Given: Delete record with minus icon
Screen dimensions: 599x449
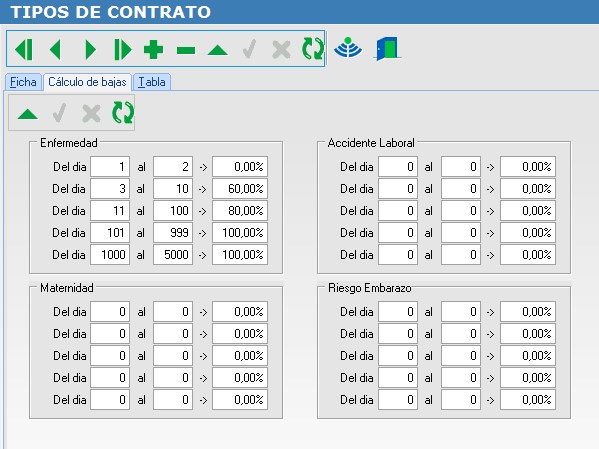Looking at the screenshot, I should click(x=186, y=50).
